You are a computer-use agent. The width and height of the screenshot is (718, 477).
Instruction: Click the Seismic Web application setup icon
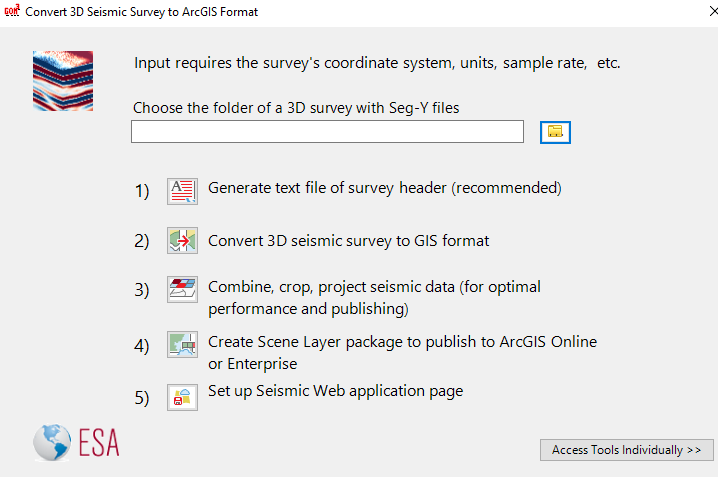click(x=182, y=396)
